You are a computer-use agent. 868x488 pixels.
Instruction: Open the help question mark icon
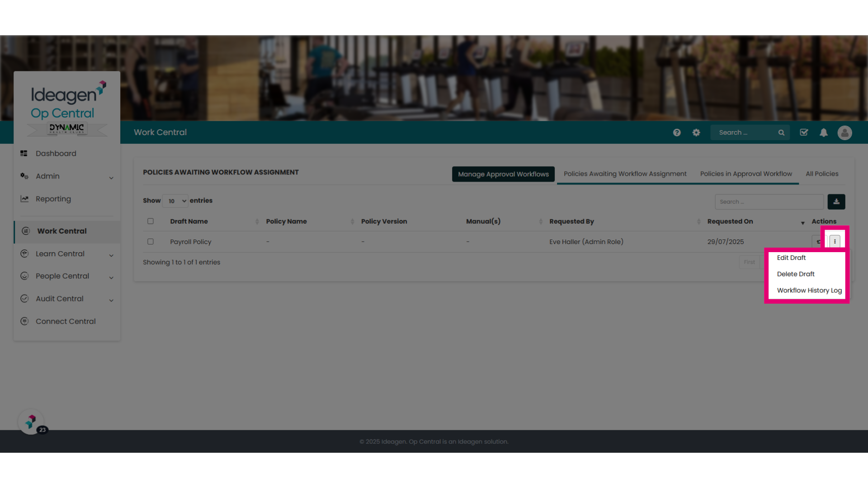point(676,132)
